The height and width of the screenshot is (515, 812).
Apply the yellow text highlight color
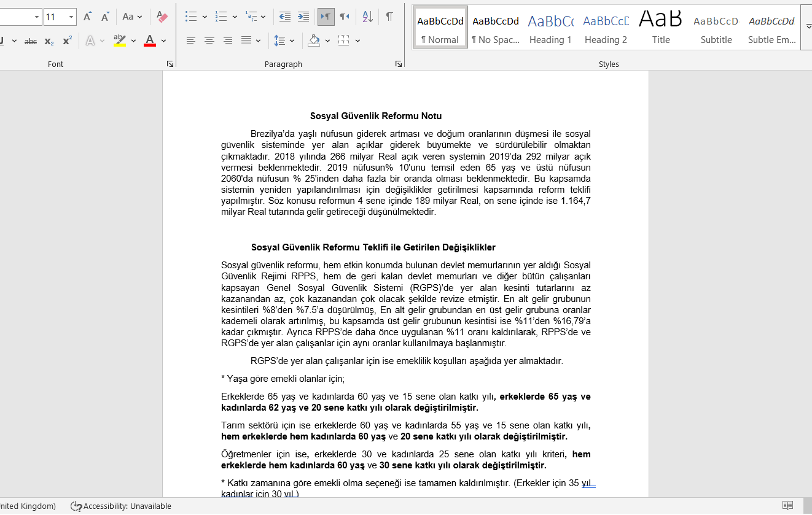tap(120, 41)
